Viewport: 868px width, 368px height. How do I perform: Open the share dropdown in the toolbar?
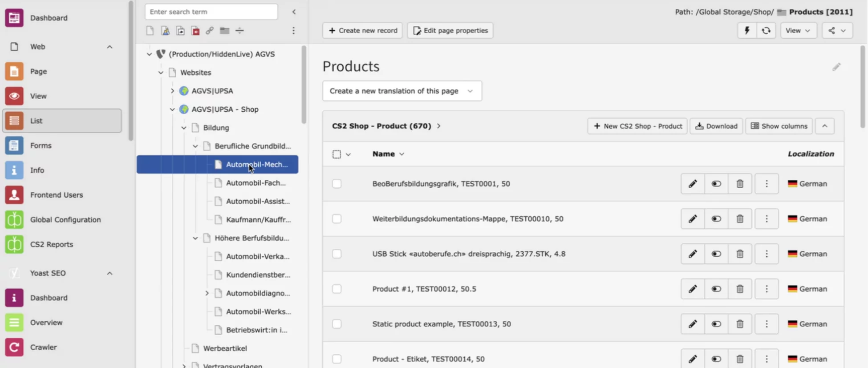[x=837, y=31]
